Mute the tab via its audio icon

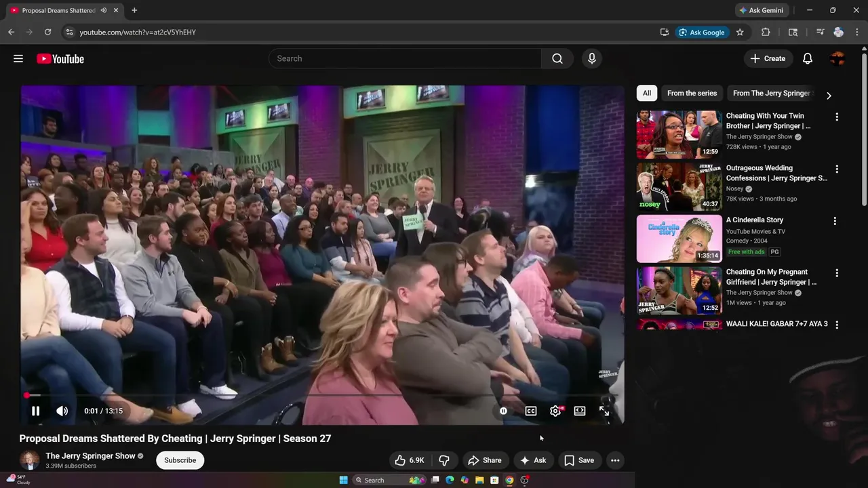[104, 10]
